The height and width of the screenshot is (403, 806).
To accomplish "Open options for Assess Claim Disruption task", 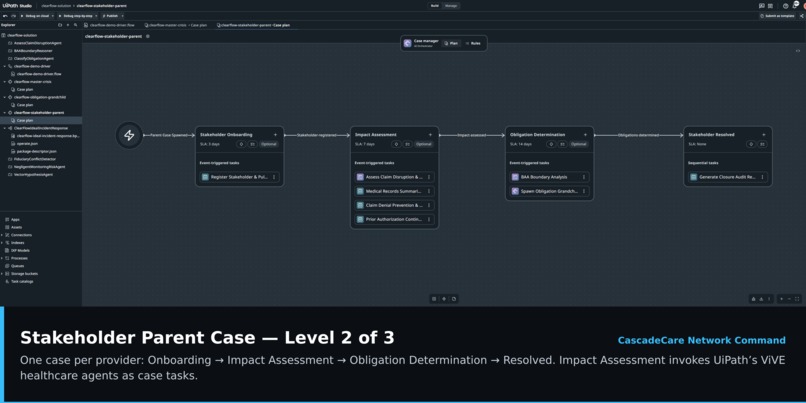I will 429,177.
